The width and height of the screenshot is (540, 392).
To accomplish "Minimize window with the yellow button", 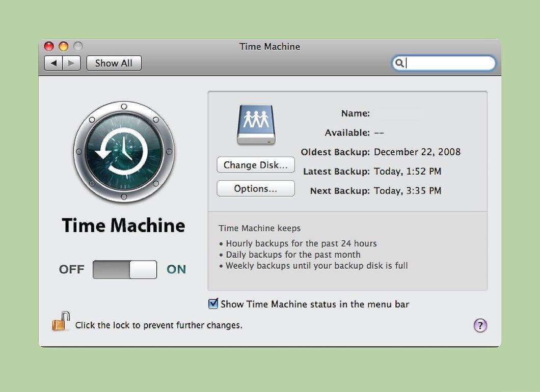I will tap(63, 46).
